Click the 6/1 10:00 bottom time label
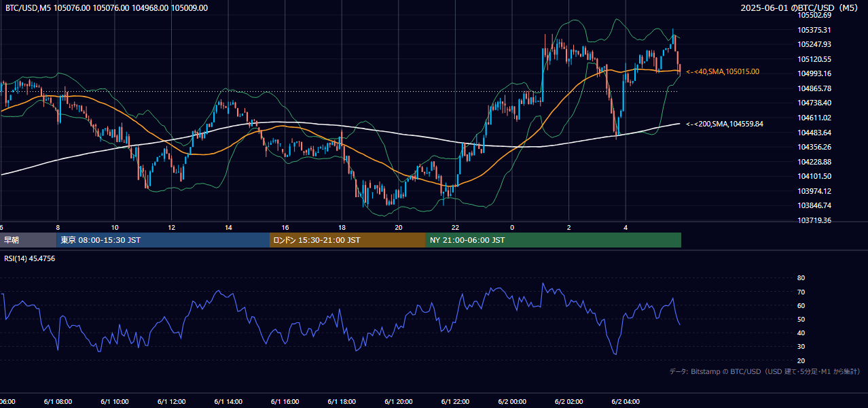This screenshot has height=408, width=868. (x=114, y=402)
